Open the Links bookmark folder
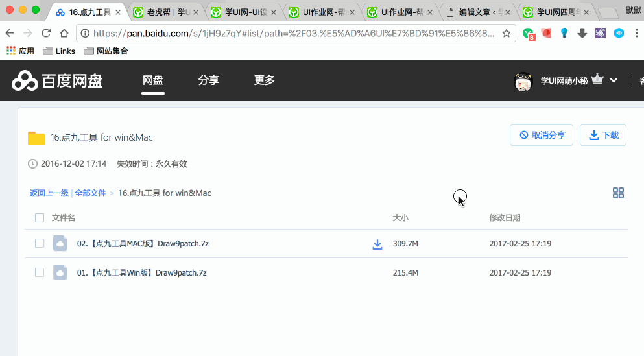 pos(59,51)
